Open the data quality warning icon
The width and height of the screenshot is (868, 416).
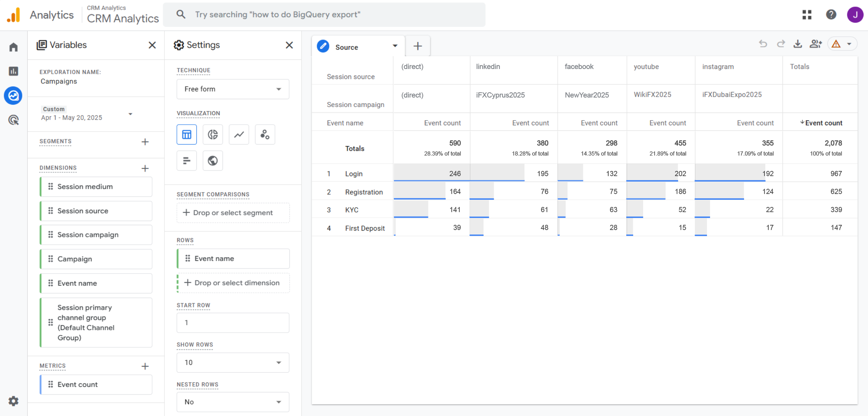[x=836, y=44]
